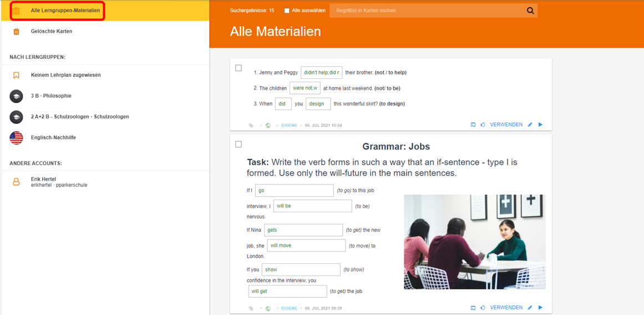Click the erikhertel · pparkerschule subtitle
This screenshot has height=315, width=644.
tap(59, 185)
